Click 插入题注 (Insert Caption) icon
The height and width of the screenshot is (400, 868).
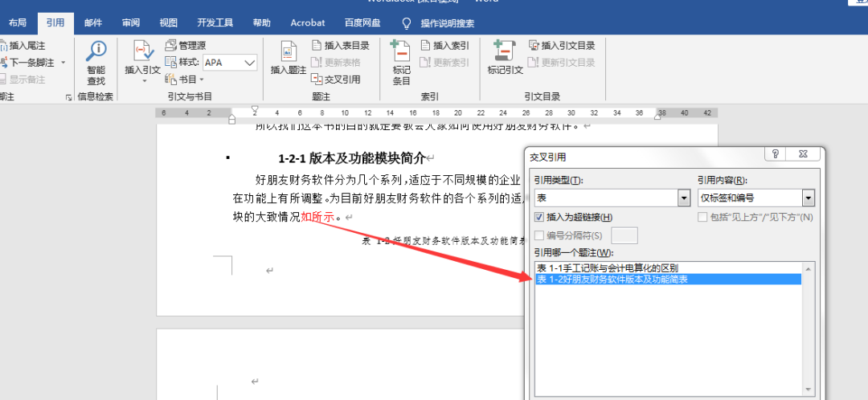click(288, 51)
